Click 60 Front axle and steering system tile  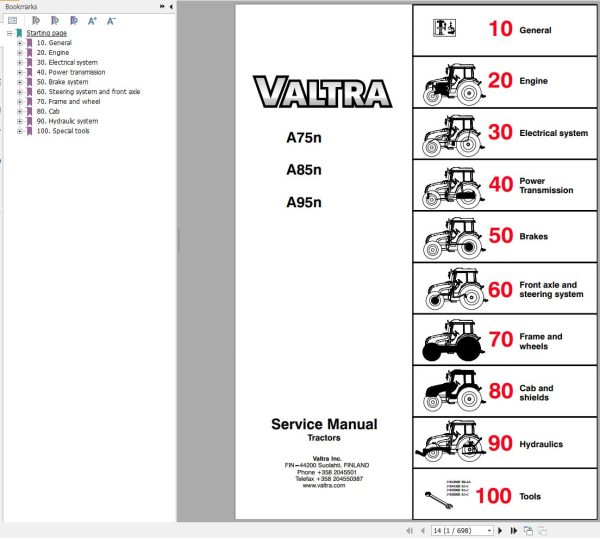click(505, 289)
